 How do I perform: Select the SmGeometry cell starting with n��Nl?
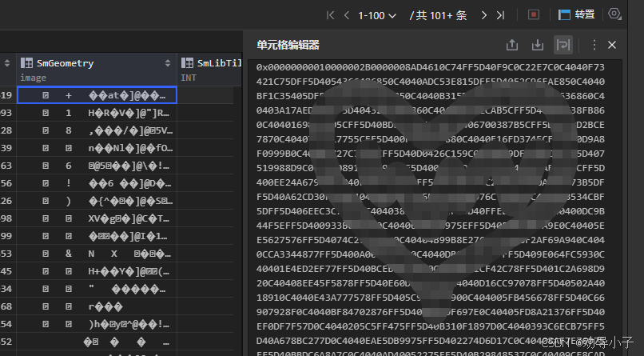(x=97, y=148)
